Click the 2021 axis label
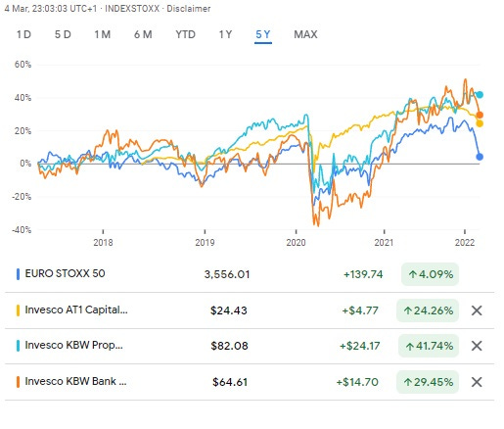 point(384,243)
